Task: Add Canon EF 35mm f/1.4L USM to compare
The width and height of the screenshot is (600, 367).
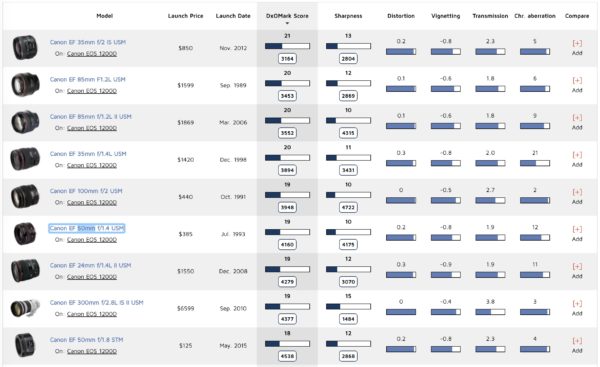Action: [x=577, y=159]
